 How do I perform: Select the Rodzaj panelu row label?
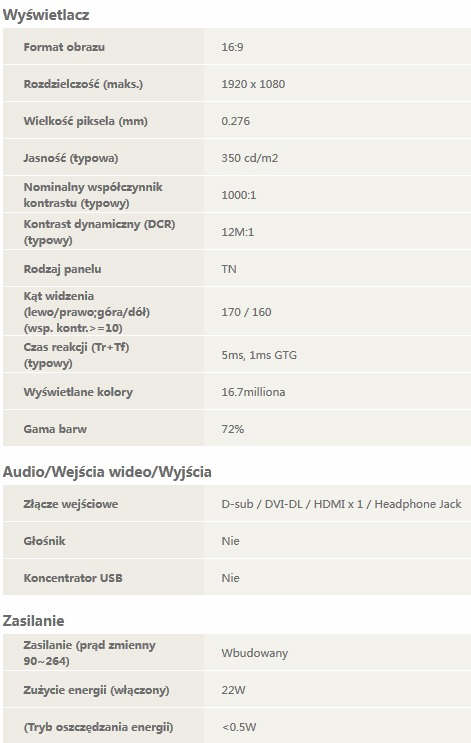pos(63,269)
